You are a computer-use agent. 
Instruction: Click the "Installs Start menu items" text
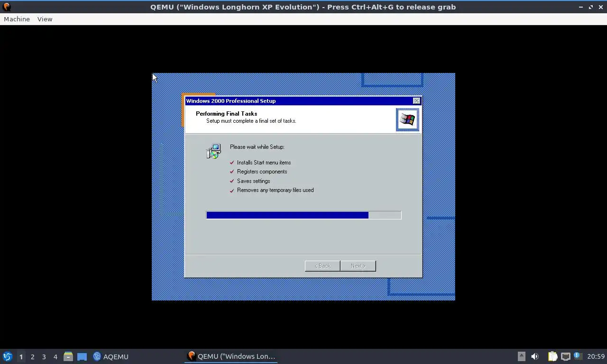coord(264,163)
